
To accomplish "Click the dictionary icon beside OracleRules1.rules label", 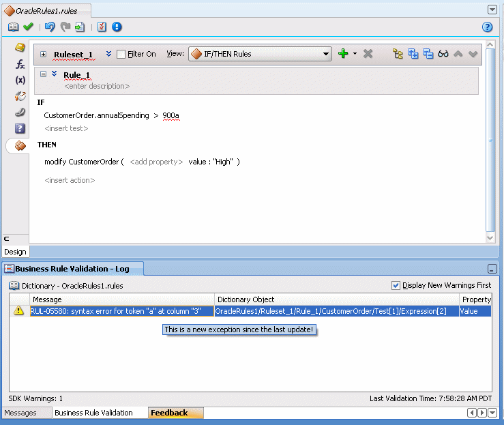I will click(14, 285).
